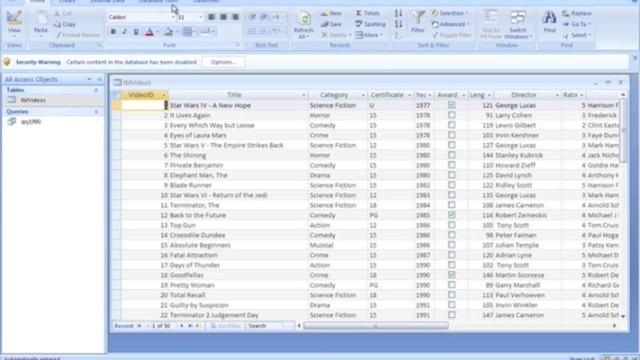Open Certificate column dropdown arrow
640x360 pixels.
point(409,95)
